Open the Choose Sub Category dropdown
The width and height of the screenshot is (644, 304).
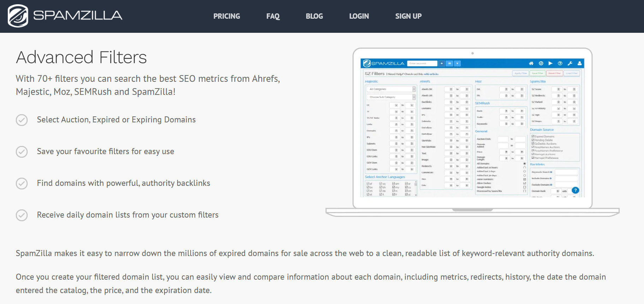(x=391, y=97)
